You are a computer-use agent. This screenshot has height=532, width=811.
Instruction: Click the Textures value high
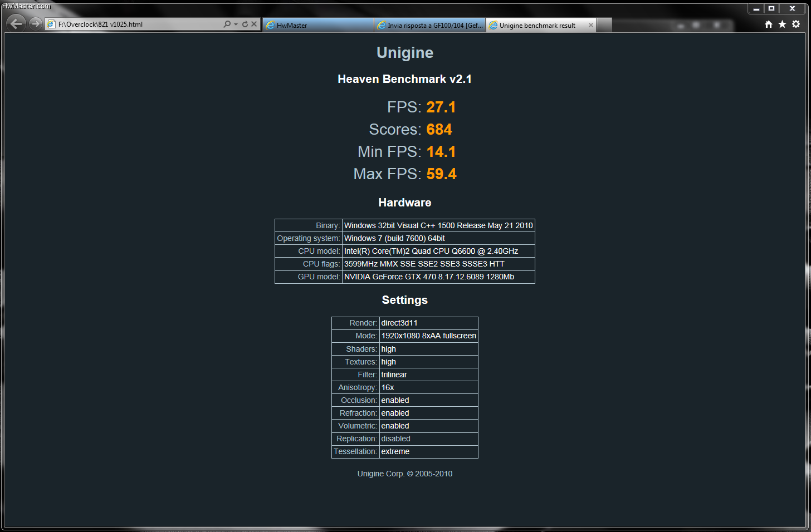[428, 362]
